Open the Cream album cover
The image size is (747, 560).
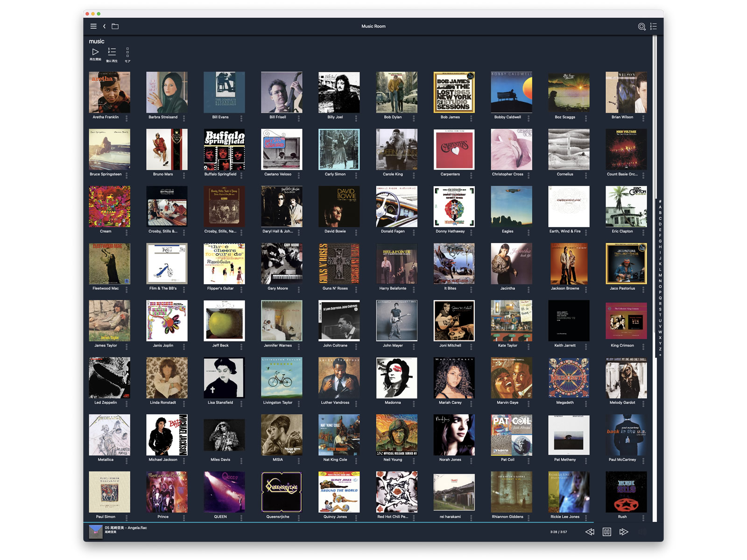point(109,206)
